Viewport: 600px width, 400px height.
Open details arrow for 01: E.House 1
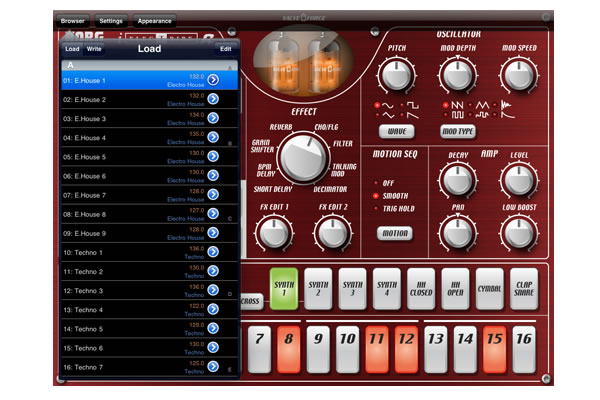click(213, 80)
